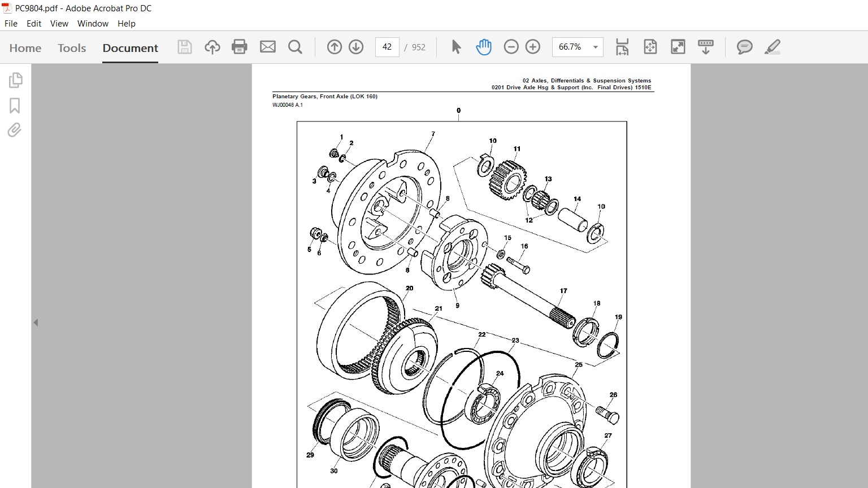Go to next page arrow
Viewport: 868px width, 488px height.
click(x=356, y=47)
